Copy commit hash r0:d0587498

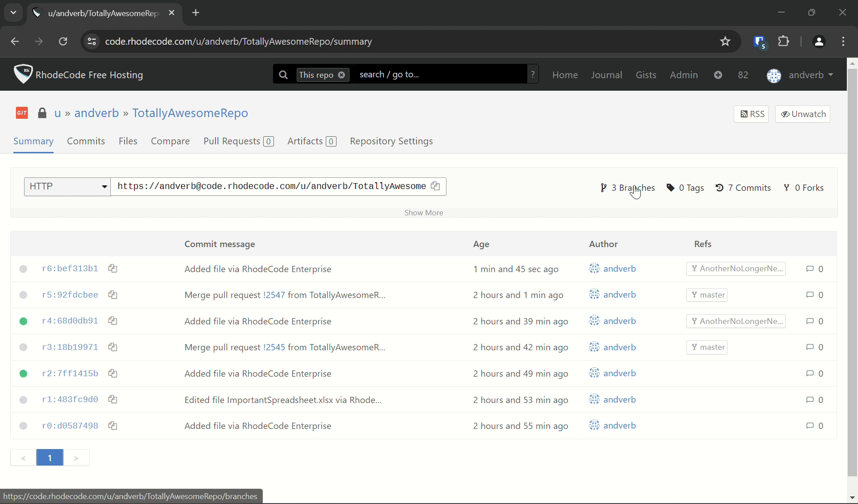[x=113, y=426]
